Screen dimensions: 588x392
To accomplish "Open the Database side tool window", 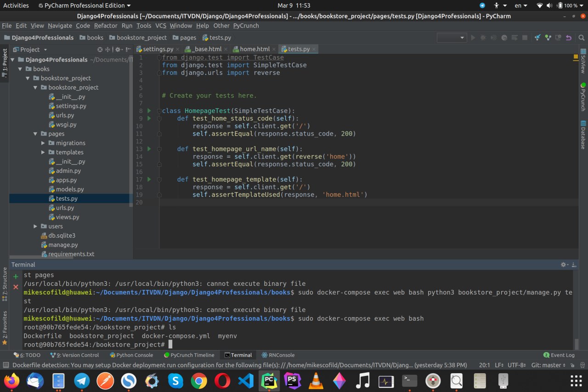I will [583, 135].
